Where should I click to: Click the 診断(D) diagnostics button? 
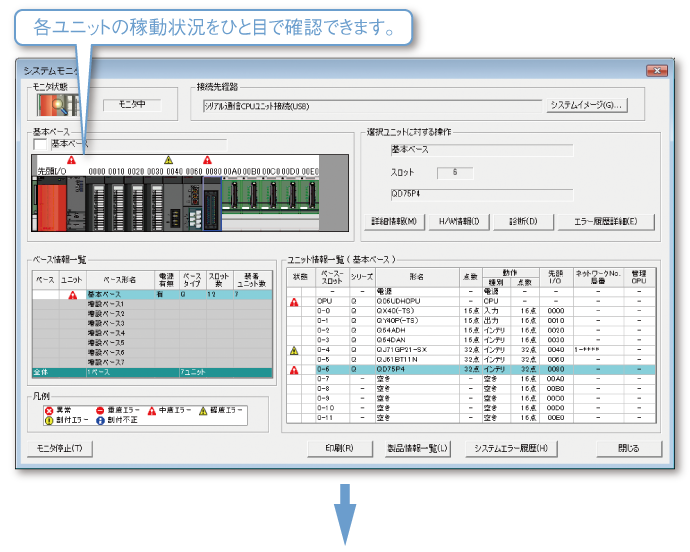click(x=523, y=221)
